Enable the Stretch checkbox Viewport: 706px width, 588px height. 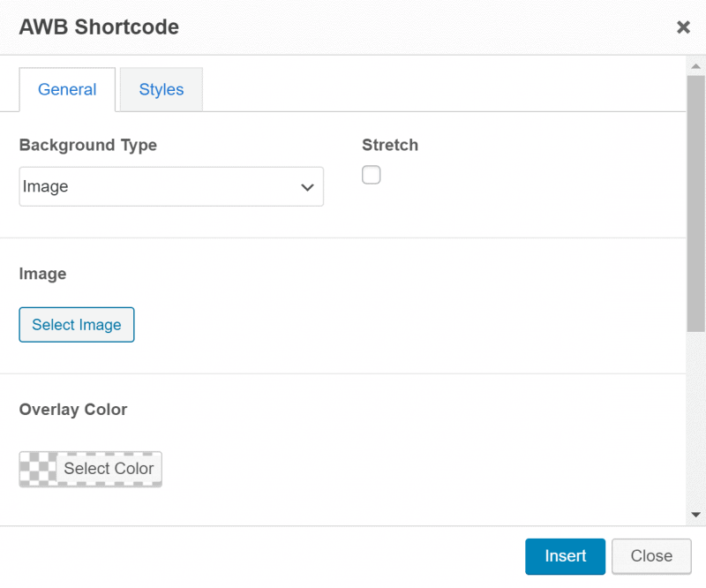click(371, 175)
